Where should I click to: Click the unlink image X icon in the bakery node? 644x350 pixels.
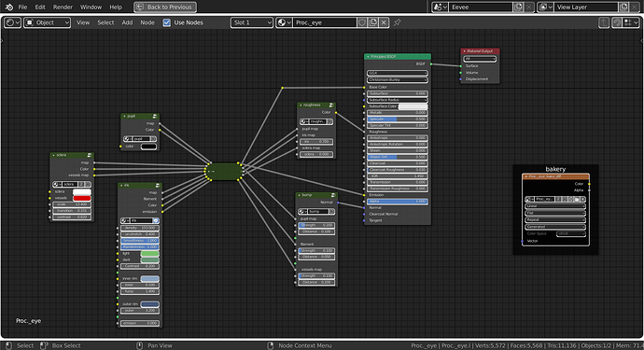click(x=582, y=199)
